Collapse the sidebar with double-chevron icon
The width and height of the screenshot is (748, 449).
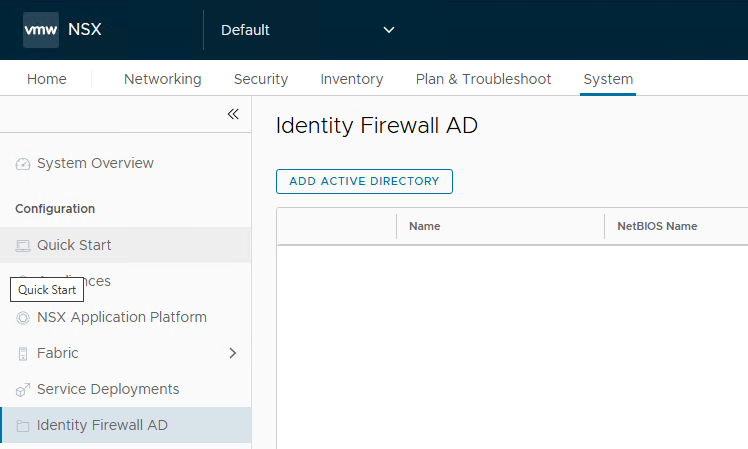tap(233, 114)
